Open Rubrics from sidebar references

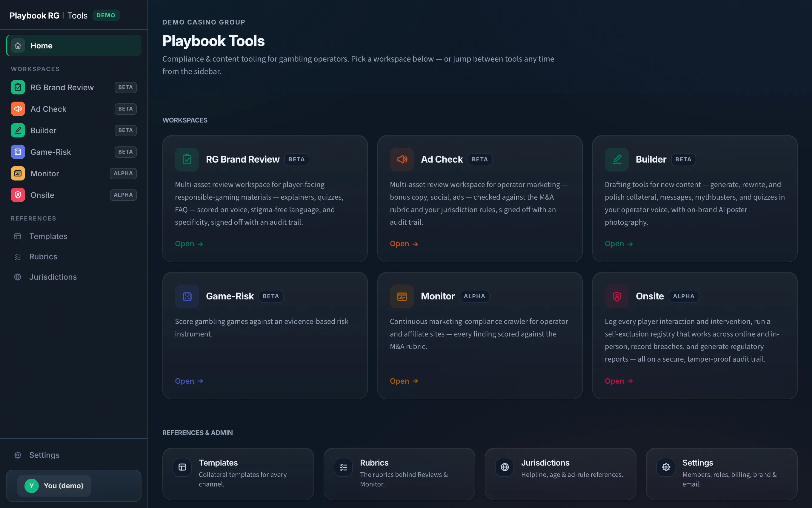click(x=74, y=257)
